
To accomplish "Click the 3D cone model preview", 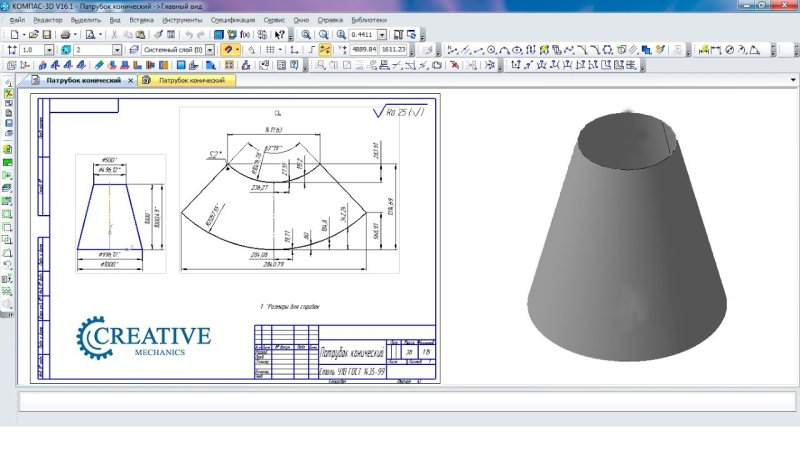I will (620, 240).
